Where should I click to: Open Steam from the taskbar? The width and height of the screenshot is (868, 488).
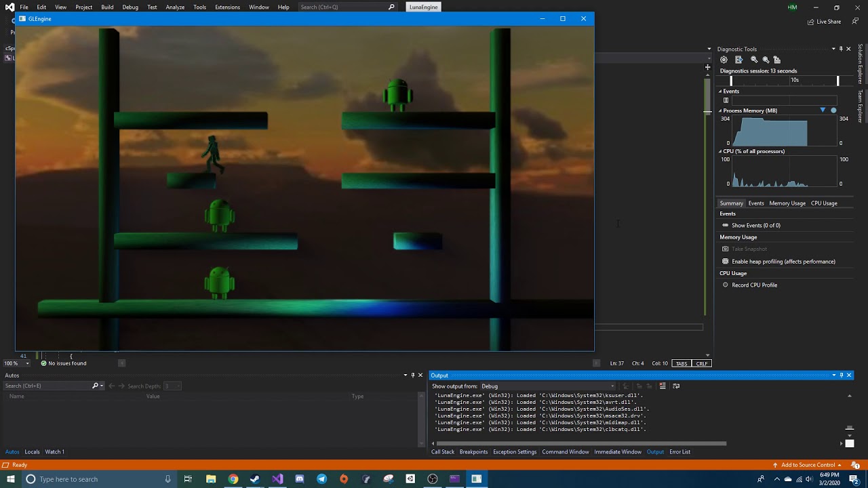(255, 479)
